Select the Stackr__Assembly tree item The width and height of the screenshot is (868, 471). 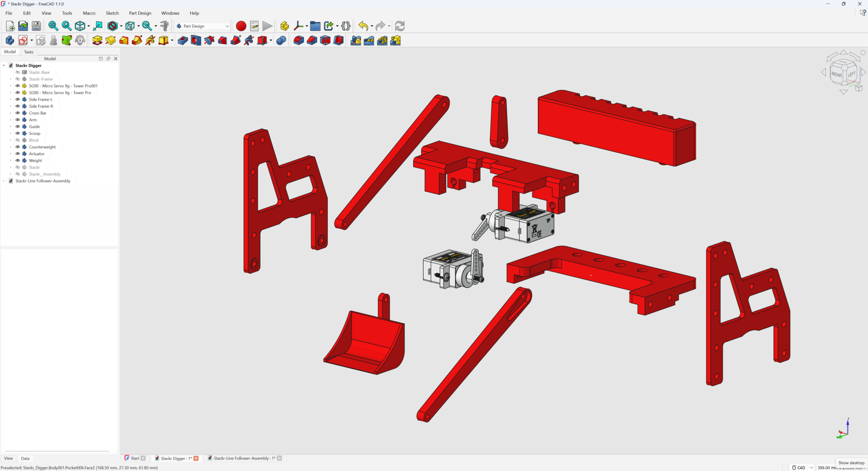44,174
